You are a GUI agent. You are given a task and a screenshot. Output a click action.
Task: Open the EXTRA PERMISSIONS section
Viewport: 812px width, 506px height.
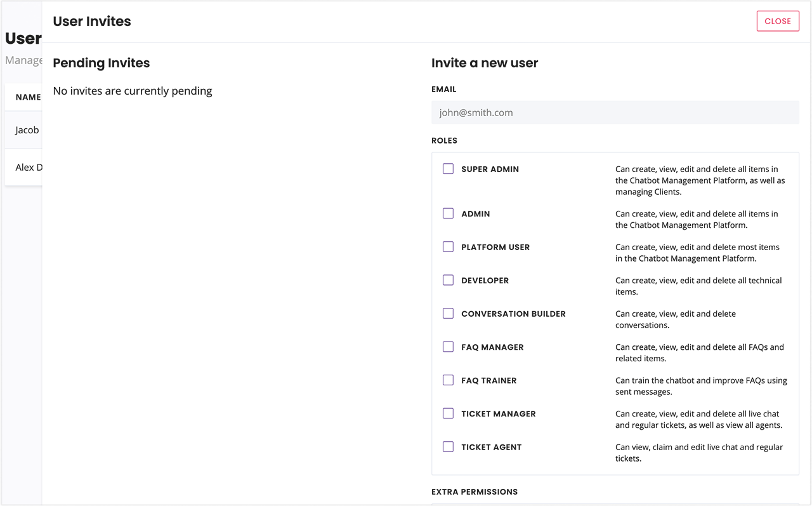475,491
